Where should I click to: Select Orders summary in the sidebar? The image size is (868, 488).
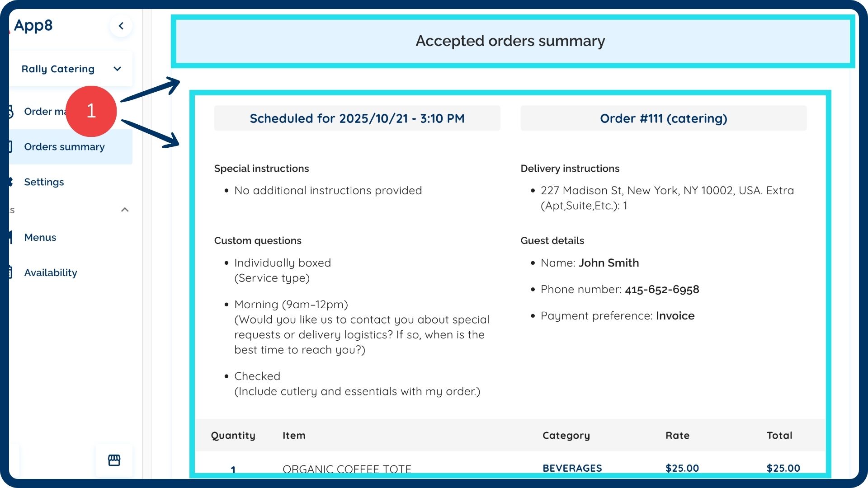64,146
